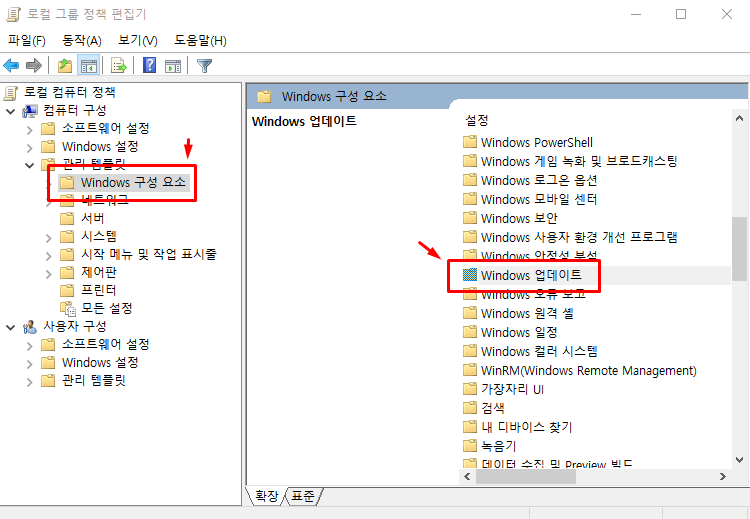The image size is (750, 519).
Task: Collapse the 컴퓨터 구성 node
Action: (x=11, y=111)
